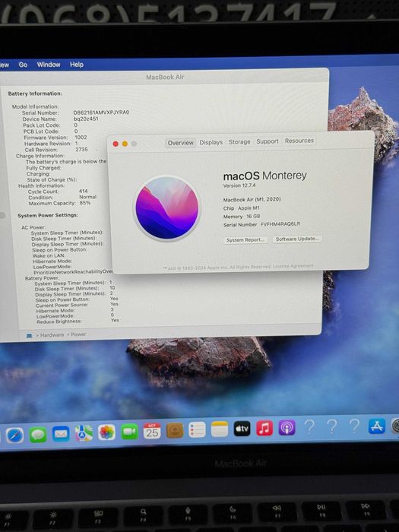Open Maps from the Dock
Image resolution: width=399 pixels, height=532 pixels.
pos(84,433)
